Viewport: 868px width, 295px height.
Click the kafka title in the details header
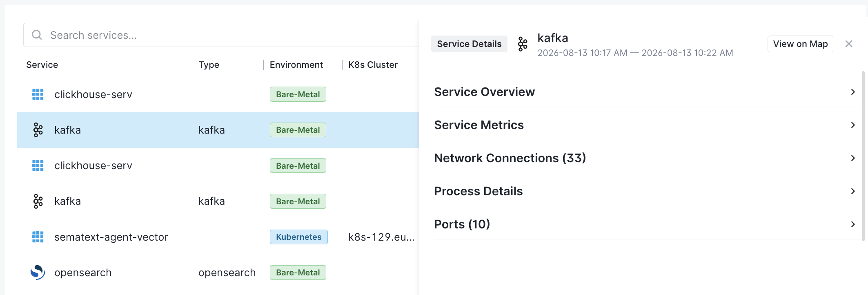pos(553,38)
